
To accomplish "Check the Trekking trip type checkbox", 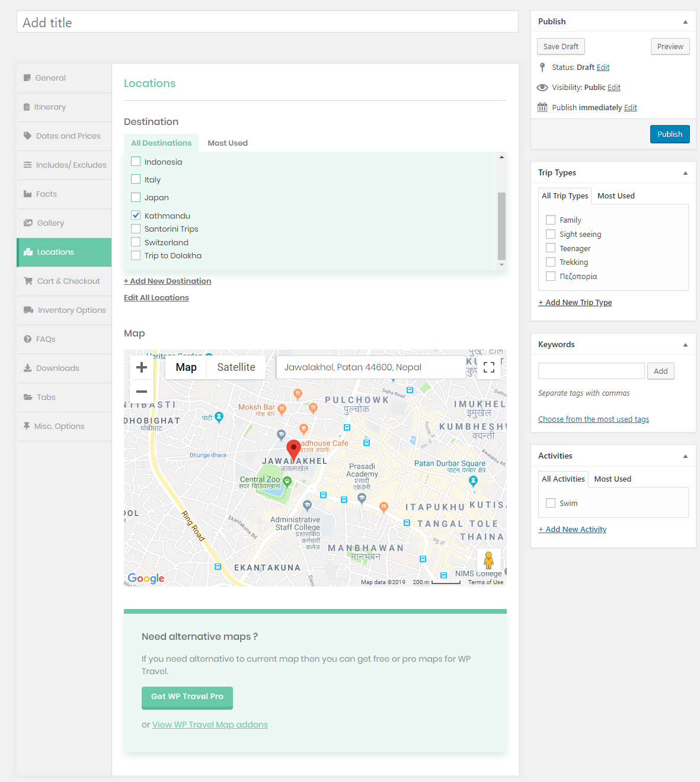I will (551, 262).
